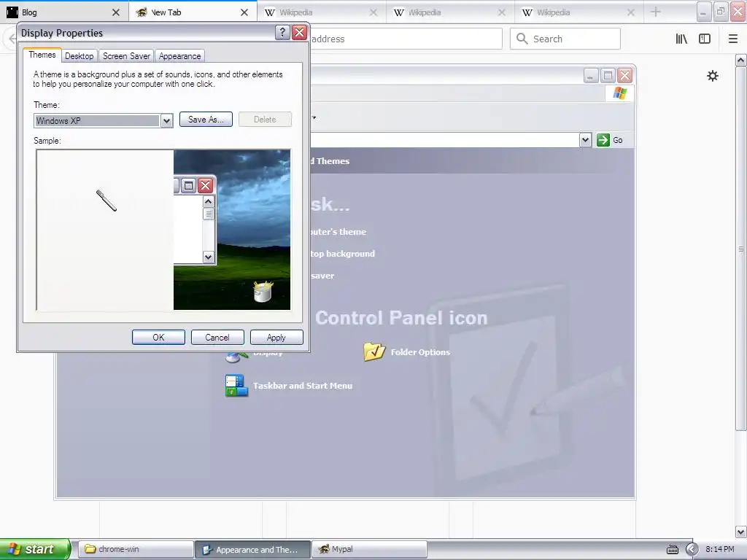Click the 'top background' task link
This screenshot has width=747, height=560.
342,254
